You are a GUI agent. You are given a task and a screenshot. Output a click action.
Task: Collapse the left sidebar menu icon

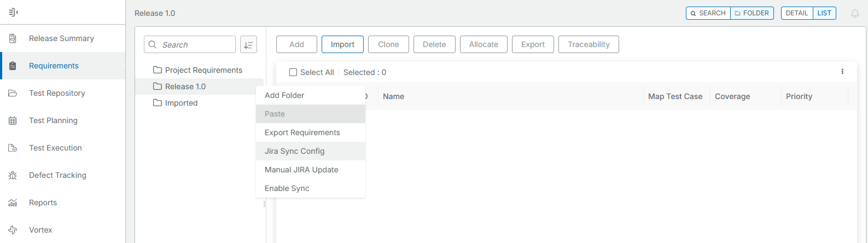pos(14,12)
